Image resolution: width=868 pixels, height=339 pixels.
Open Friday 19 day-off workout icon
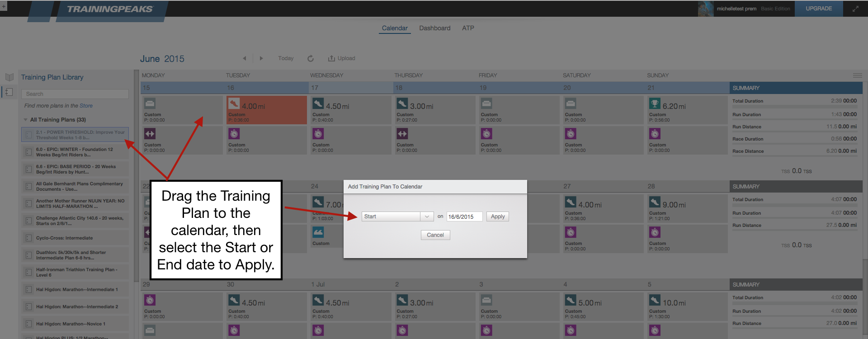pyautogui.click(x=486, y=104)
